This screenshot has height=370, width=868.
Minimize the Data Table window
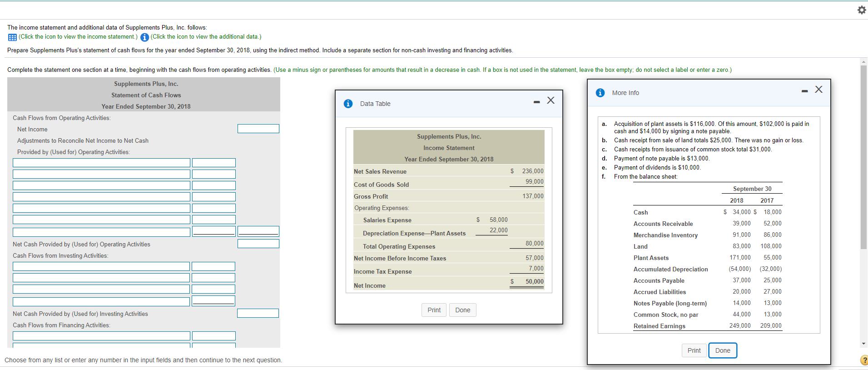click(x=536, y=102)
